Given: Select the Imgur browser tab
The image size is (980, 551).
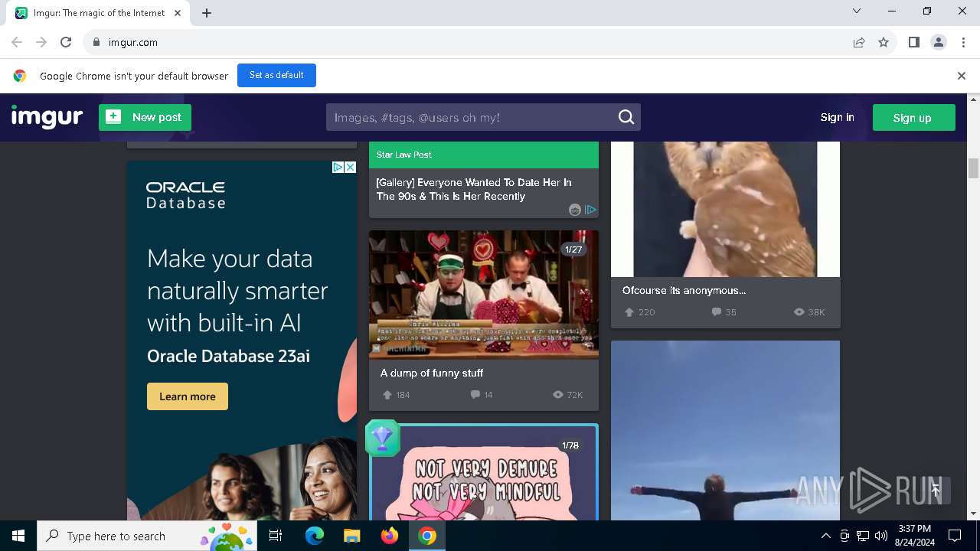Looking at the screenshot, I should pos(100,13).
